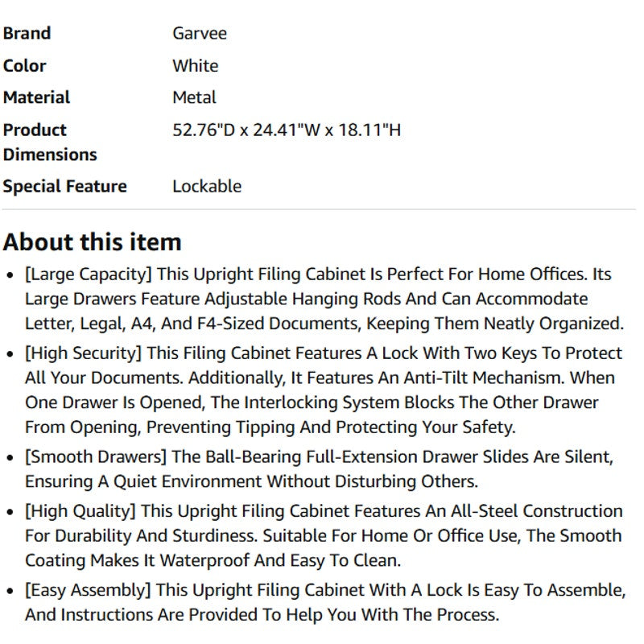
Task: Click the Material label
Action: point(36,97)
